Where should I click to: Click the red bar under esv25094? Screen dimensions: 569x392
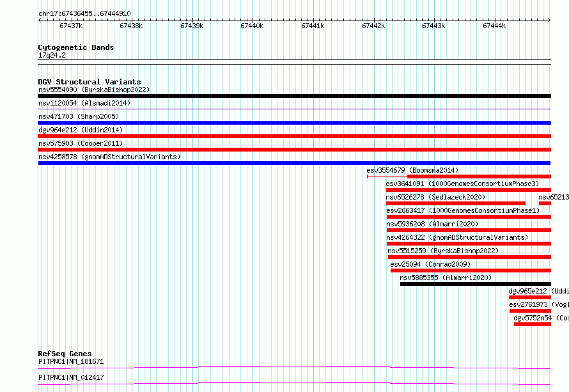471,270
